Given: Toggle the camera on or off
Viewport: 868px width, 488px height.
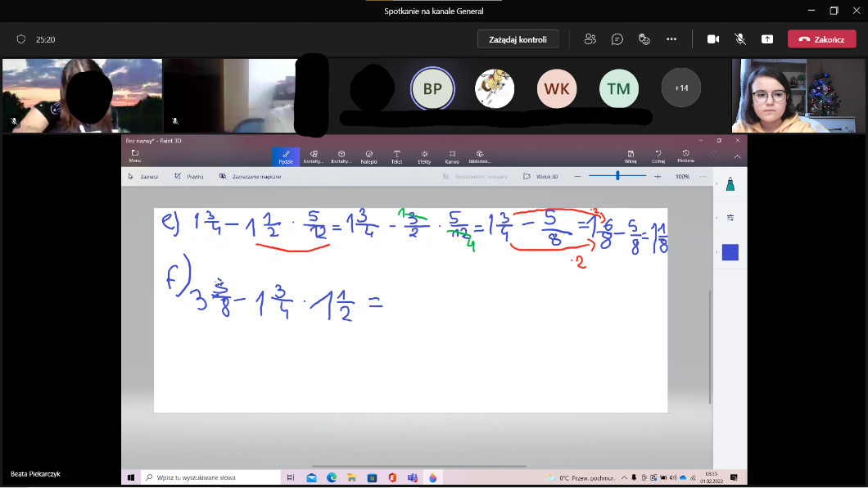Looking at the screenshot, I should pos(713,39).
